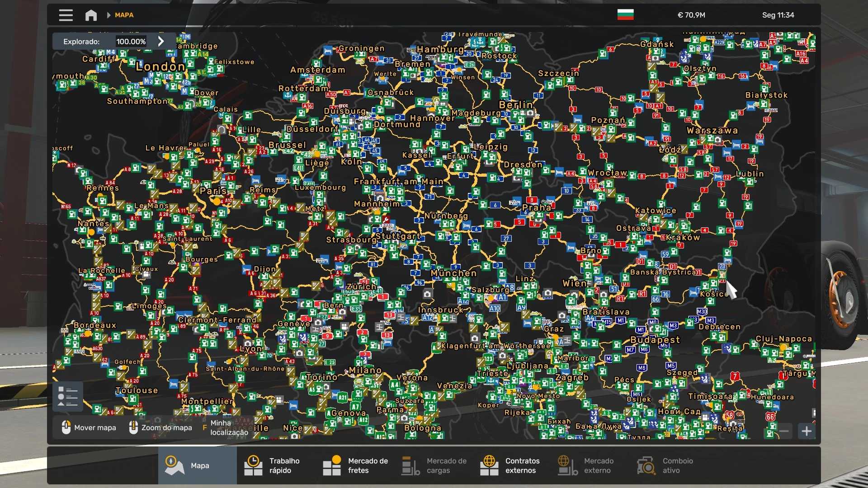Image resolution: width=868 pixels, height=488 pixels.
Task: Click the Bulgarian flag icon
Action: click(625, 15)
